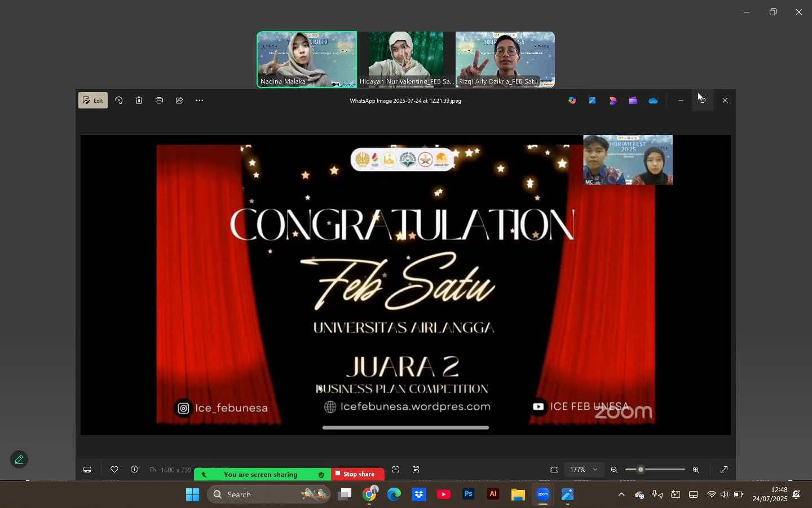Delete the image with the trash icon
812x508 pixels.
[x=139, y=100]
